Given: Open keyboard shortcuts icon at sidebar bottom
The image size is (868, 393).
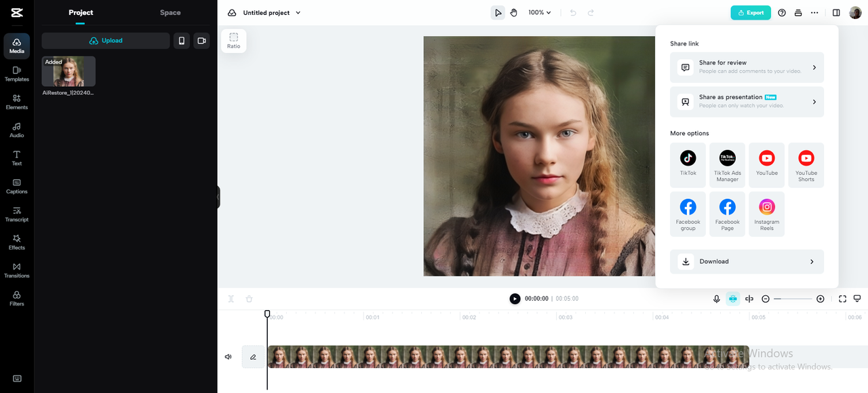Looking at the screenshot, I should (x=17, y=379).
